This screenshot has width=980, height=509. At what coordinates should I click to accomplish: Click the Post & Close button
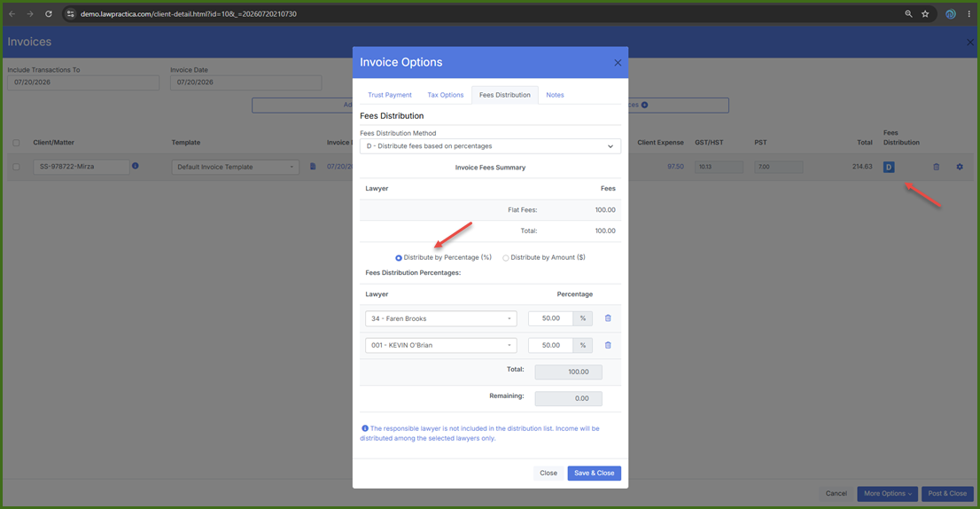point(947,493)
